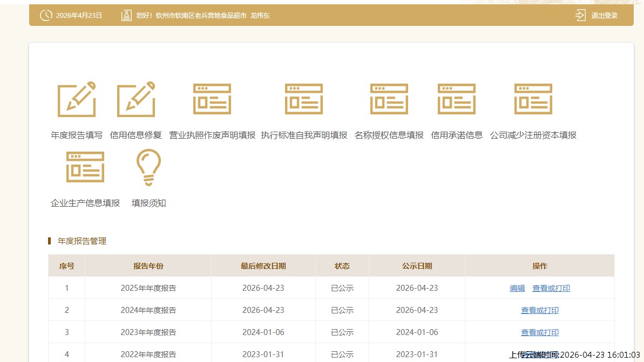Image resolution: width=644 pixels, height=362 pixels.
Task: Click the user badge icon beside 您好
Action: (x=126, y=16)
